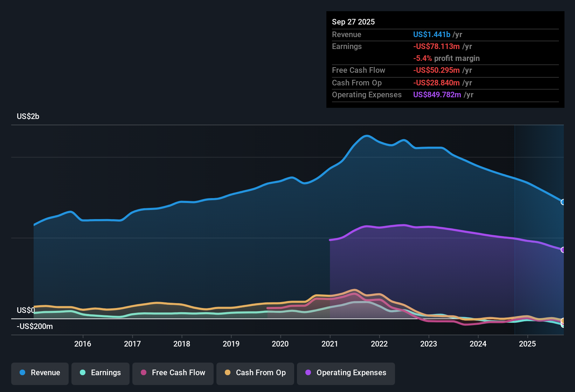Click the 2021 label on time axis
Image resolution: width=575 pixels, height=392 pixels.
click(x=330, y=344)
